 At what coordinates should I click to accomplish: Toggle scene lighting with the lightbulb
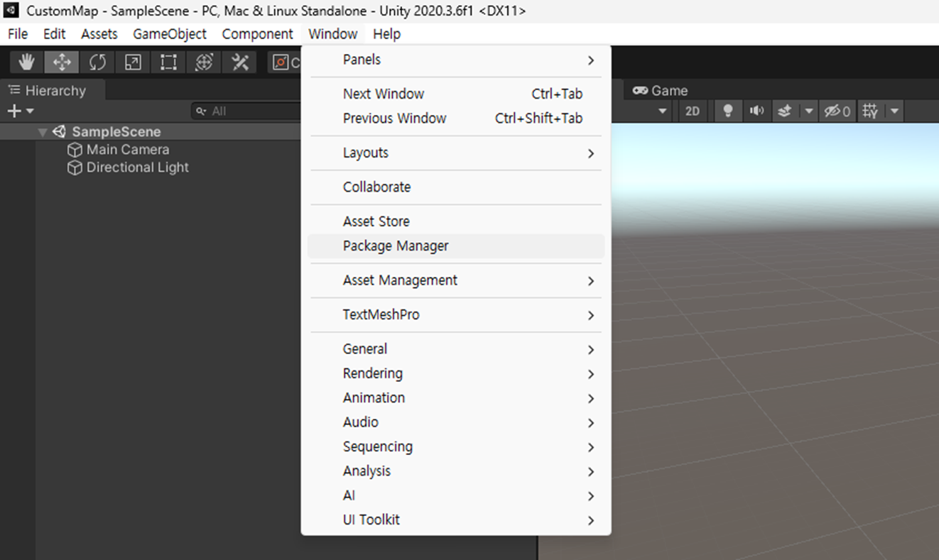click(727, 111)
